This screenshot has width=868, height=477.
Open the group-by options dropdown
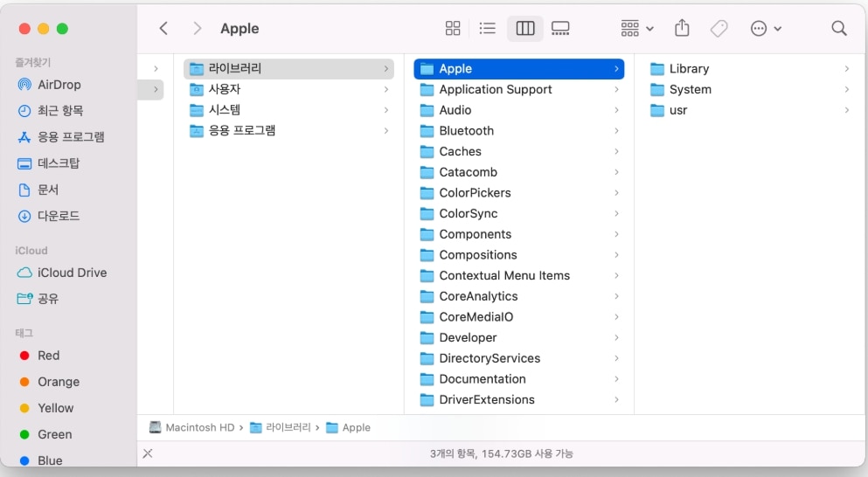[636, 28]
